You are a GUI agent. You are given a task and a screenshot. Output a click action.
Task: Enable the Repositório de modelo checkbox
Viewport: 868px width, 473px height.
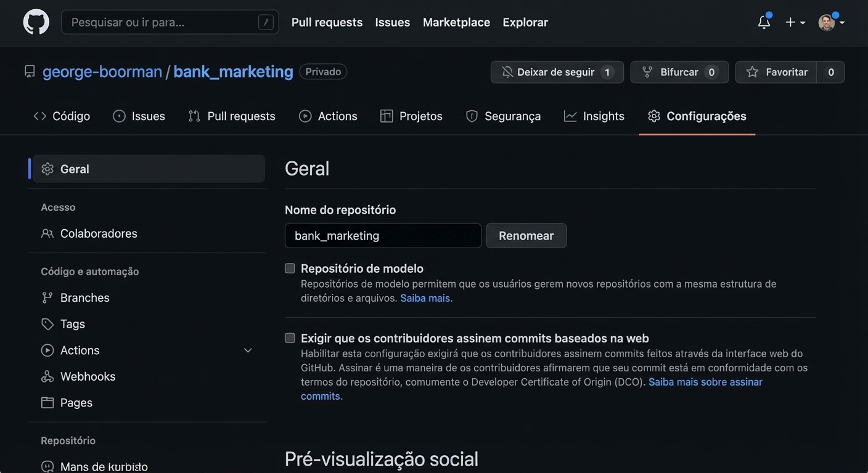click(x=290, y=268)
